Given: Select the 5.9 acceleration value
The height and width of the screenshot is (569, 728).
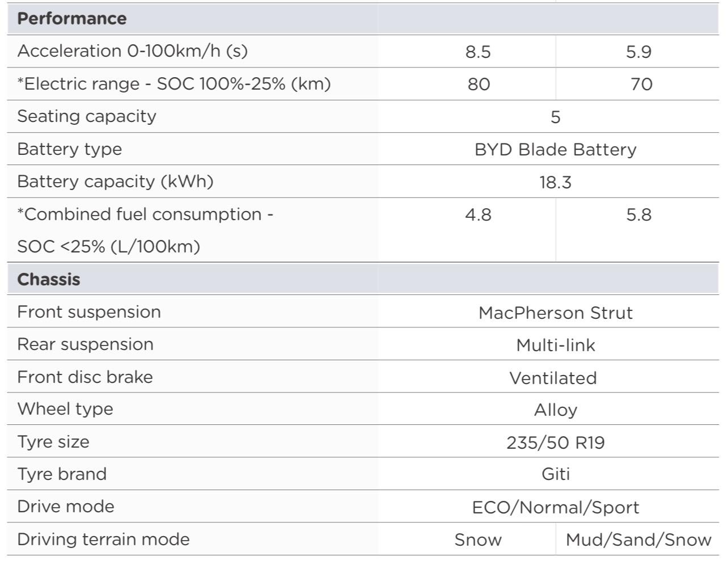Looking at the screenshot, I should (638, 52).
